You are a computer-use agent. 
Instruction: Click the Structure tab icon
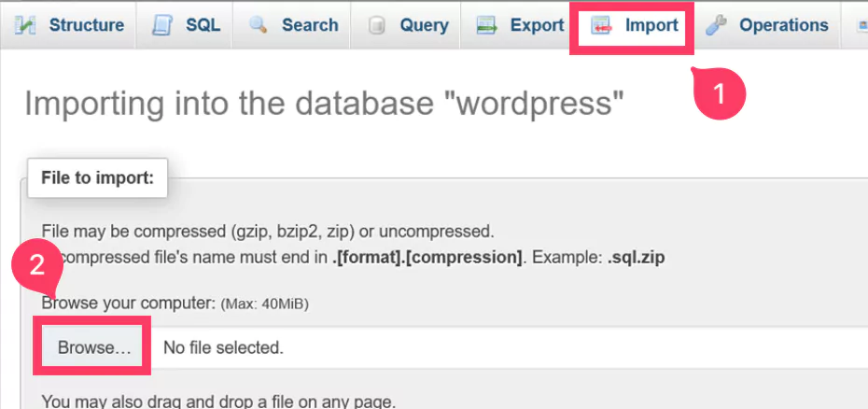(23, 25)
